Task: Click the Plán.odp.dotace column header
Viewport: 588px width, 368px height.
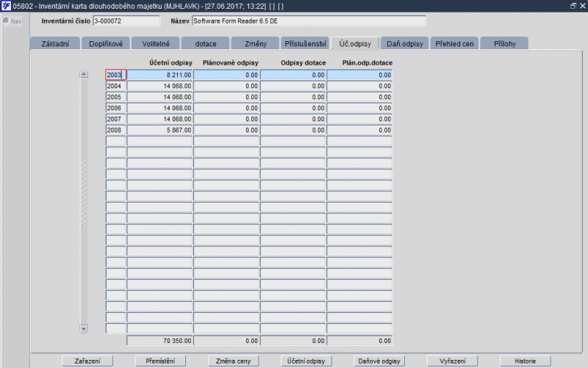Action: click(367, 63)
